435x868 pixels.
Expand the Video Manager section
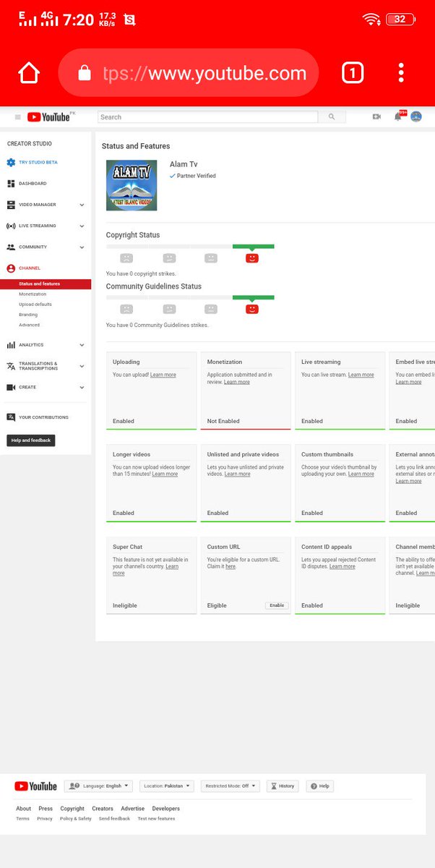[82, 205]
